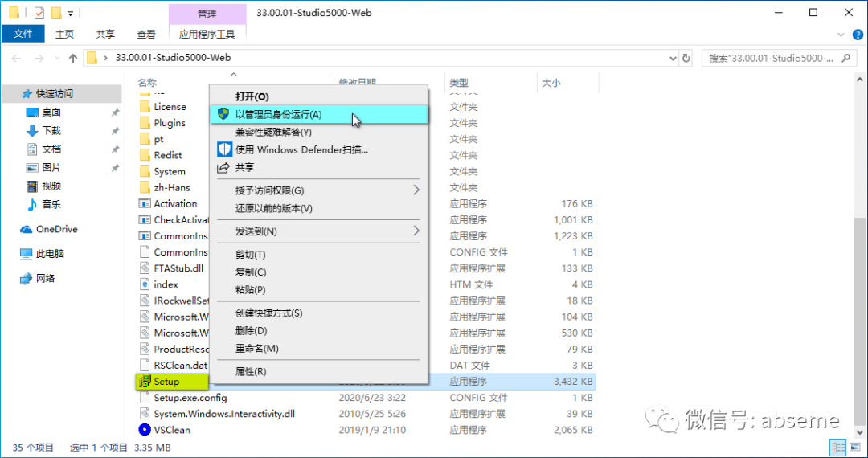This screenshot has height=458, width=868.
Task: Switch to details view layout icon
Action: click(838, 448)
